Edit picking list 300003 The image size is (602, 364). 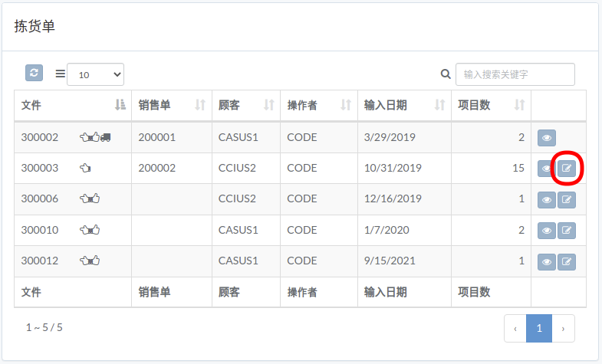567,169
